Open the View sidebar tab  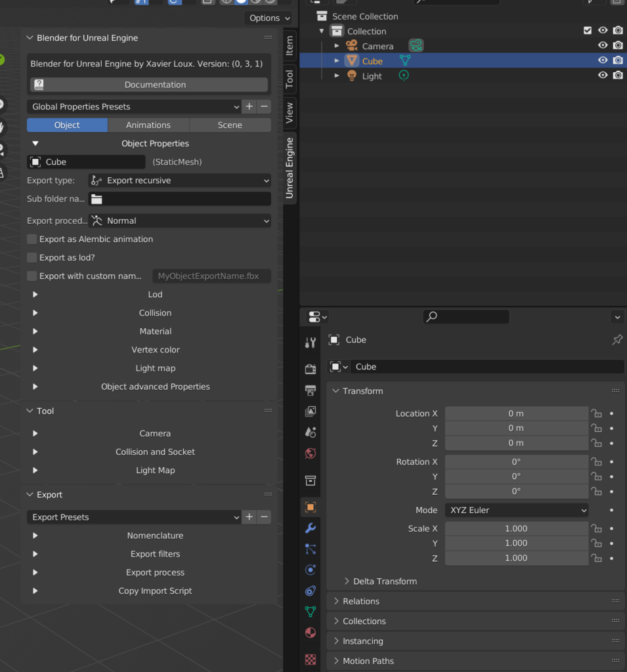pyautogui.click(x=290, y=113)
